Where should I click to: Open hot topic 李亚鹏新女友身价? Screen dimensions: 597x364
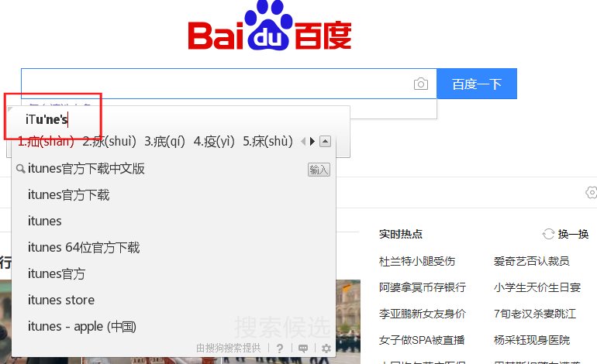[423, 314]
